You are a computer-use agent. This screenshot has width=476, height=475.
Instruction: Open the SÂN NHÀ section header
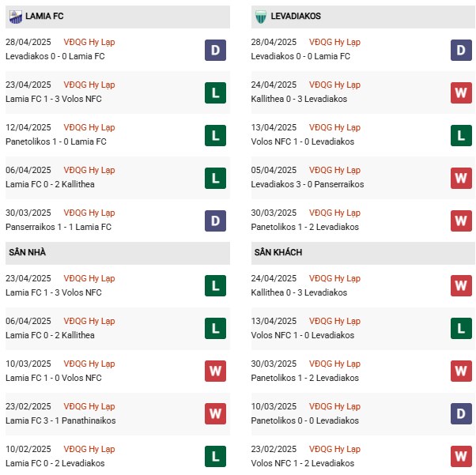click(28, 252)
